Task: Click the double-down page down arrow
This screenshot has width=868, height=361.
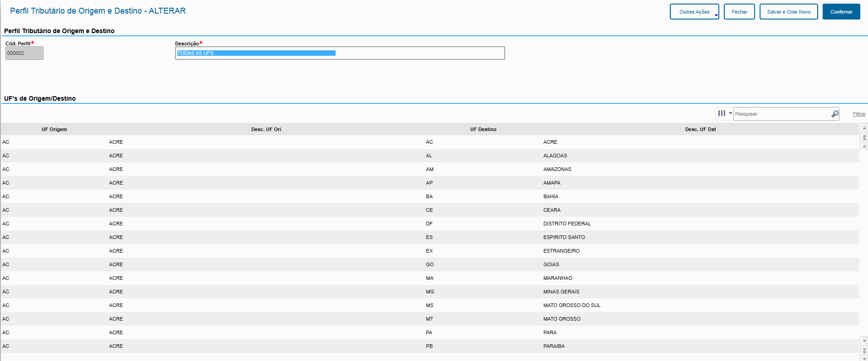Action: tap(864, 350)
